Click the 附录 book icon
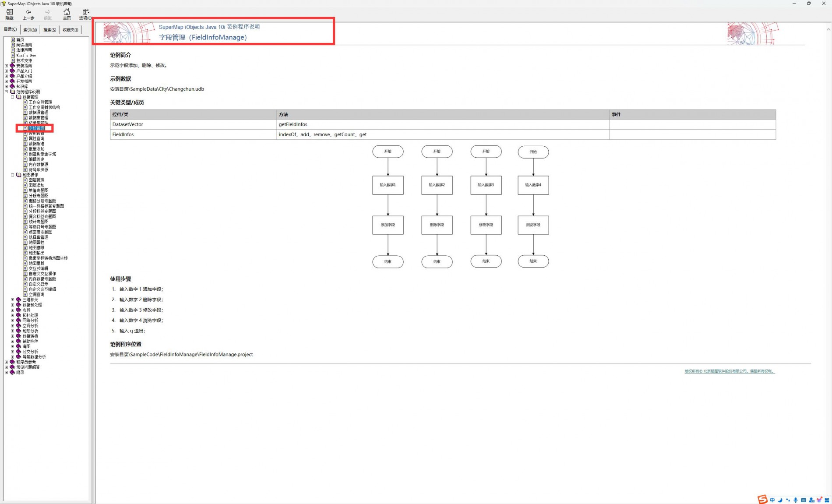Image resolution: width=832 pixels, height=504 pixels. pyautogui.click(x=12, y=373)
